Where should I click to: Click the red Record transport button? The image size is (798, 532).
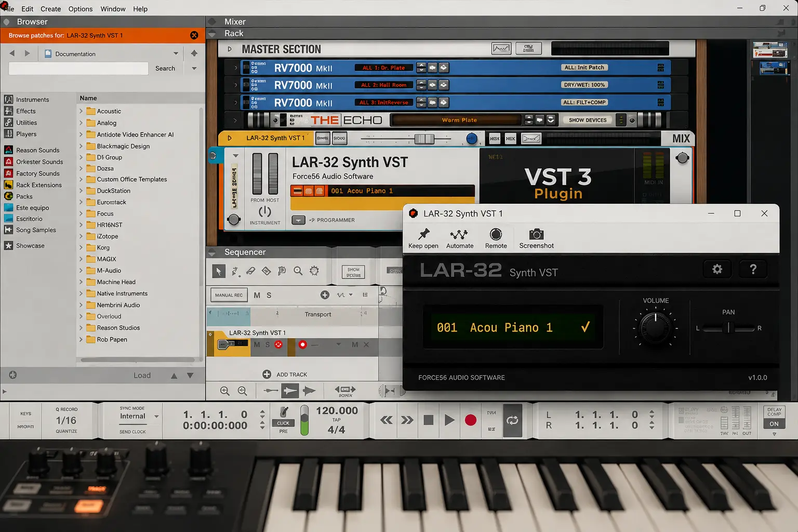point(471,420)
